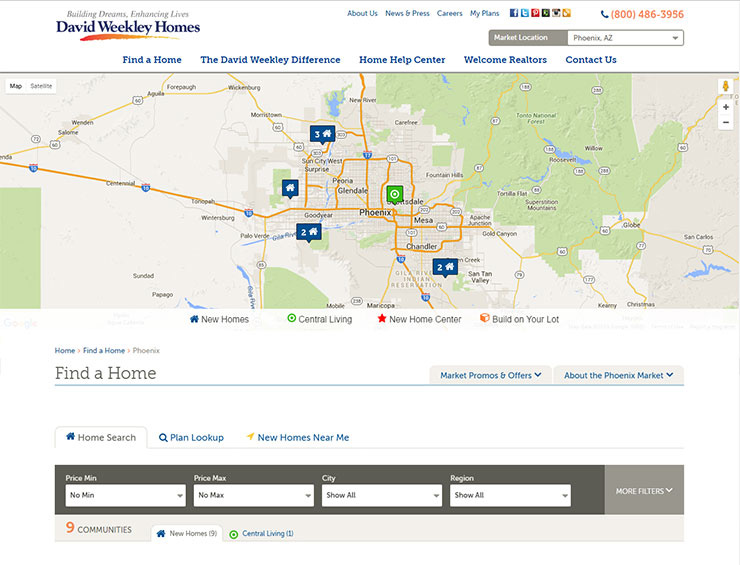Toggle Central Living (1) community filter
Screen dimensions: 740x565
[x=262, y=534]
